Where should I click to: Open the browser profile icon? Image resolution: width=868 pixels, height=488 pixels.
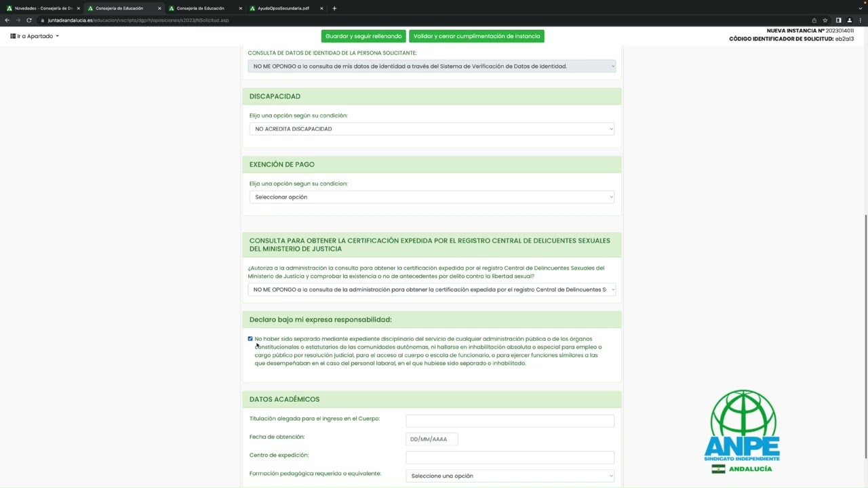pos(849,20)
